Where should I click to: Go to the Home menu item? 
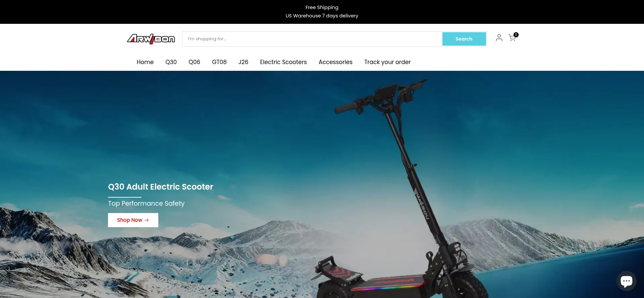(x=145, y=62)
